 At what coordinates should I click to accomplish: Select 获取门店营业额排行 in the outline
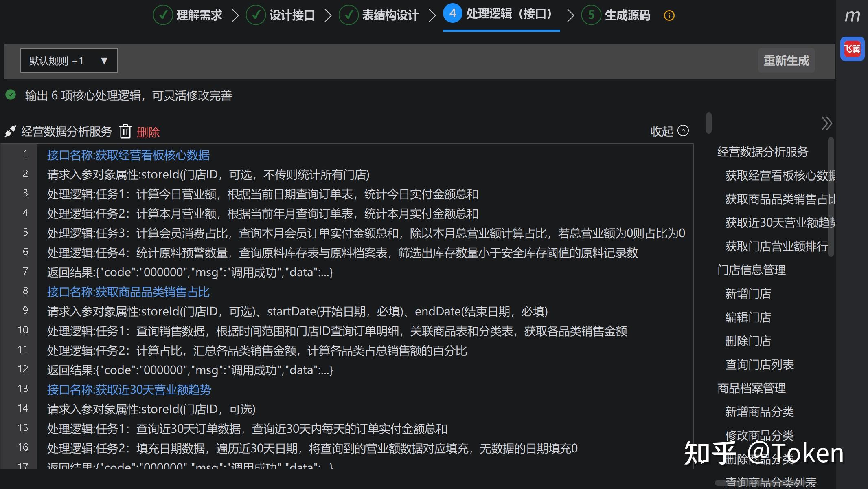[776, 246]
